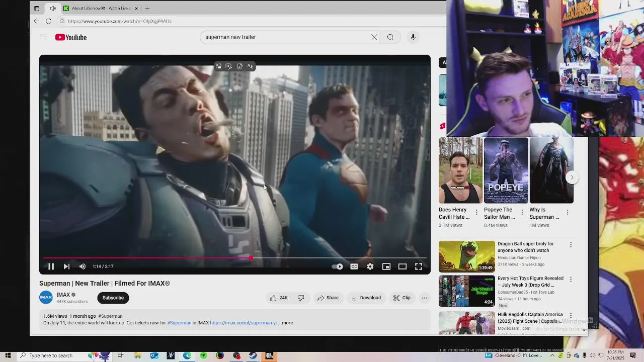Launch File Explorer from the taskbar
This screenshot has width=644, height=362.
[x=137, y=355]
